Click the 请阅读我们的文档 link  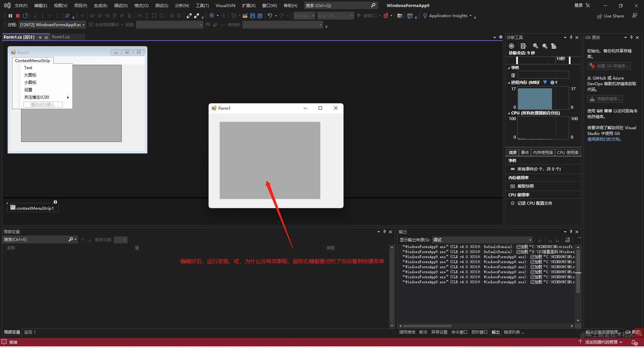pos(604,139)
